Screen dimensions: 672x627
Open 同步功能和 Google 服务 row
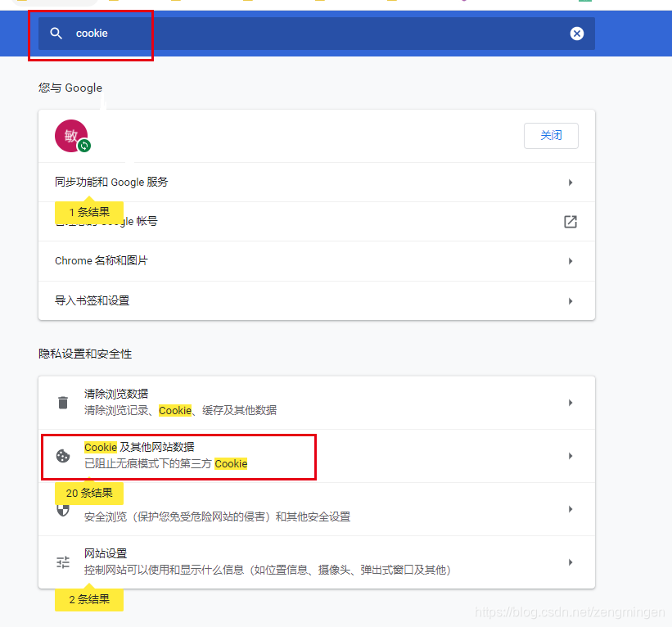tap(317, 183)
